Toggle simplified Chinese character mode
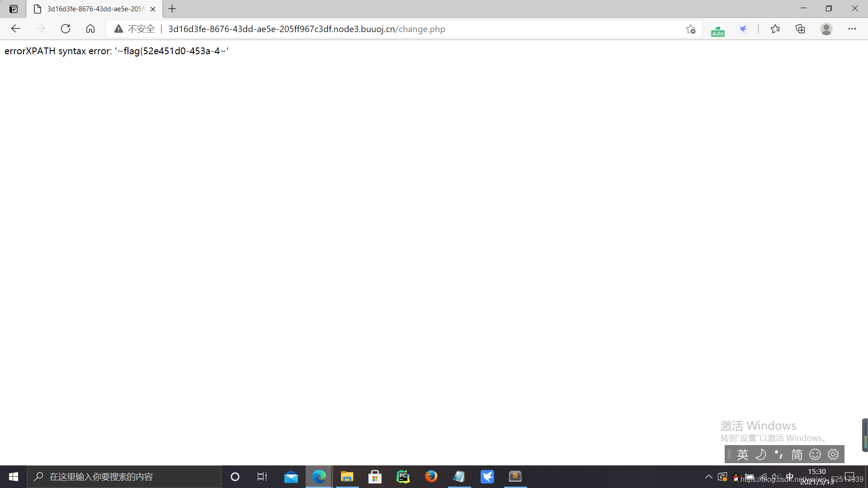This screenshot has width=868, height=488. (x=797, y=454)
